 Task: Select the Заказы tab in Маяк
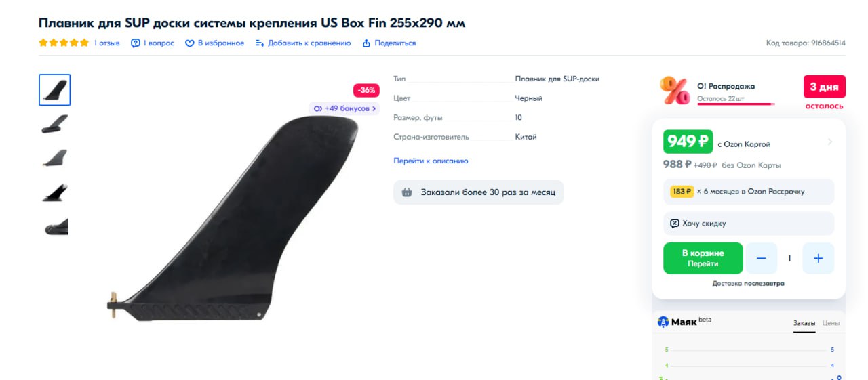coord(804,323)
